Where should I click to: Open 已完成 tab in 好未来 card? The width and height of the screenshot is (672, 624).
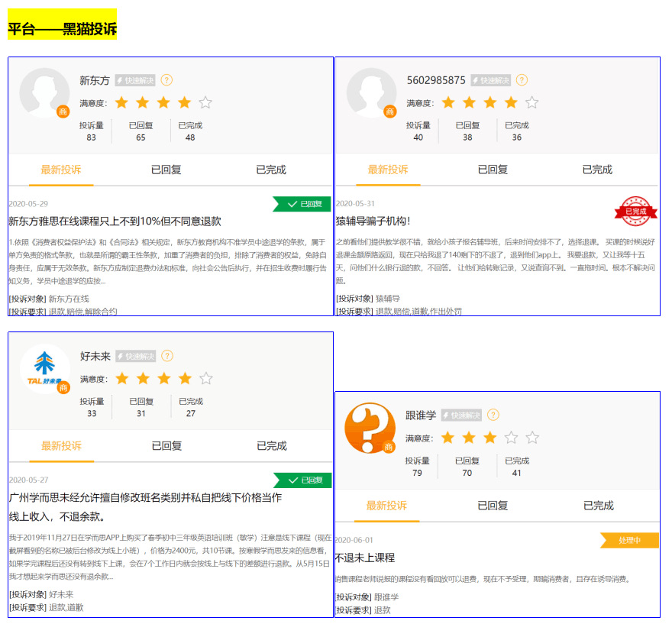click(272, 446)
